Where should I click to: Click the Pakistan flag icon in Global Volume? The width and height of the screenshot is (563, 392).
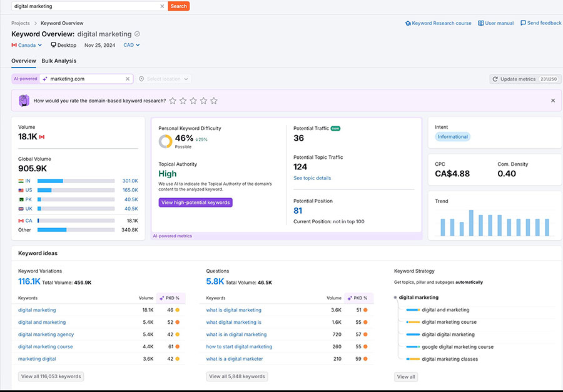click(x=21, y=199)
